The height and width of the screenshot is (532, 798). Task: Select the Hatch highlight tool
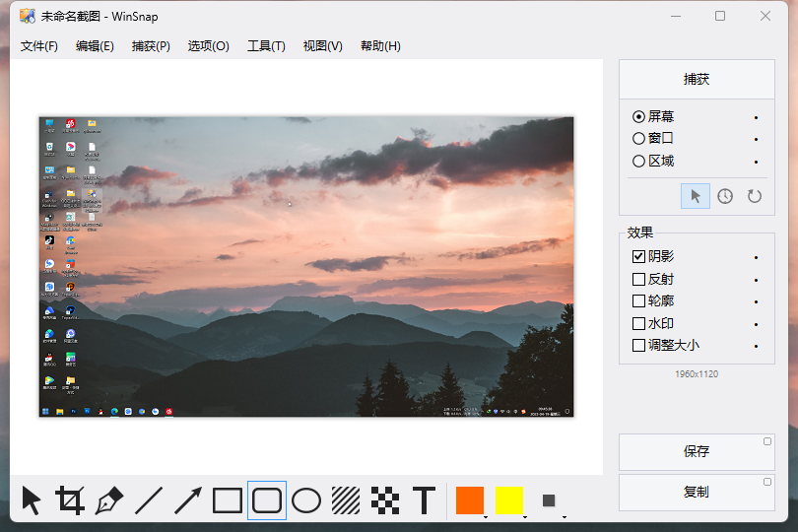click(x=346, y=500)
